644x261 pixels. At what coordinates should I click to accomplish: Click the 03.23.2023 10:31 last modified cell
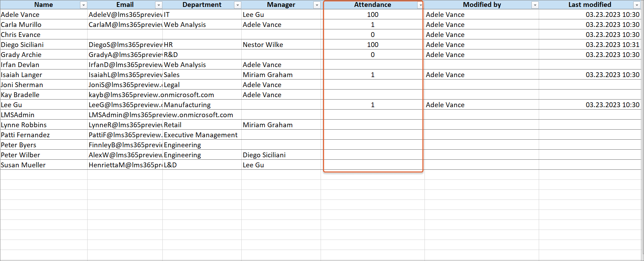(x=612, y=45)
